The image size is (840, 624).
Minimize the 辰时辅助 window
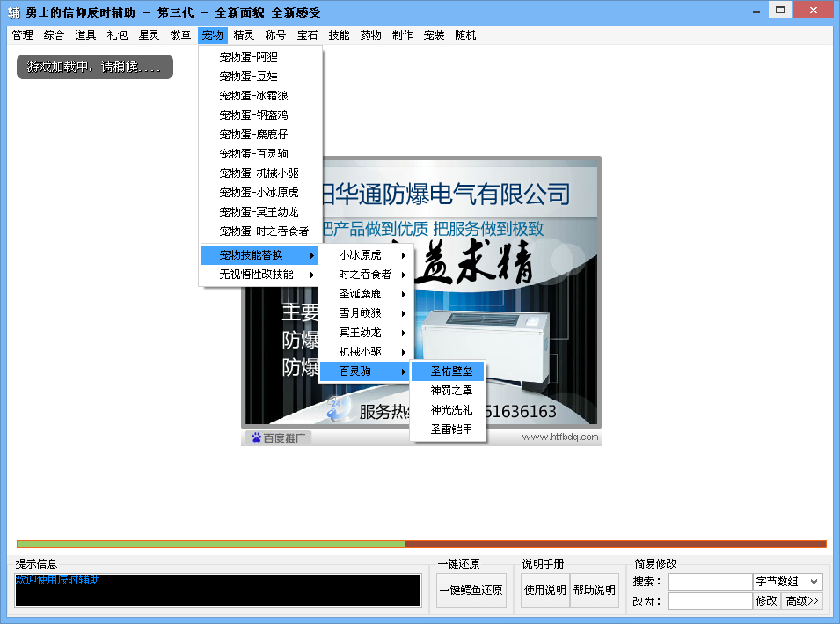(756, 11)
